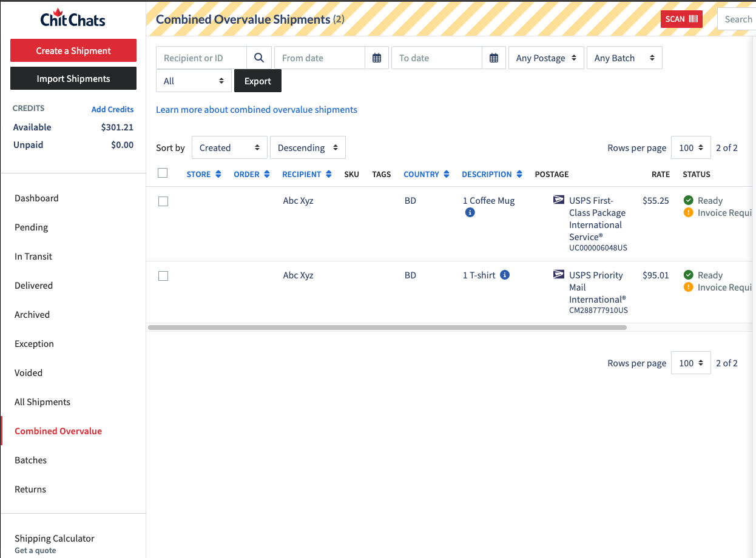Click the SCAN barcode button
This screenshot has width=756, height=558.
coord(681,19)
